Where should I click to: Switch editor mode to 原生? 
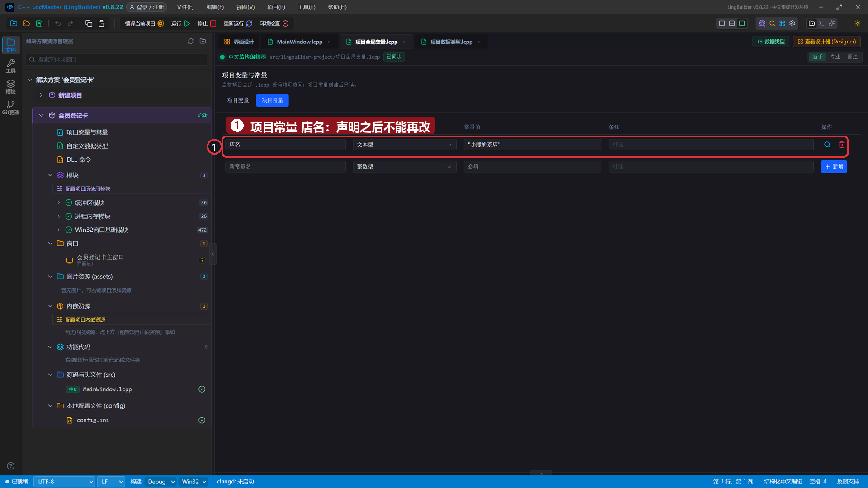point(852,57)
